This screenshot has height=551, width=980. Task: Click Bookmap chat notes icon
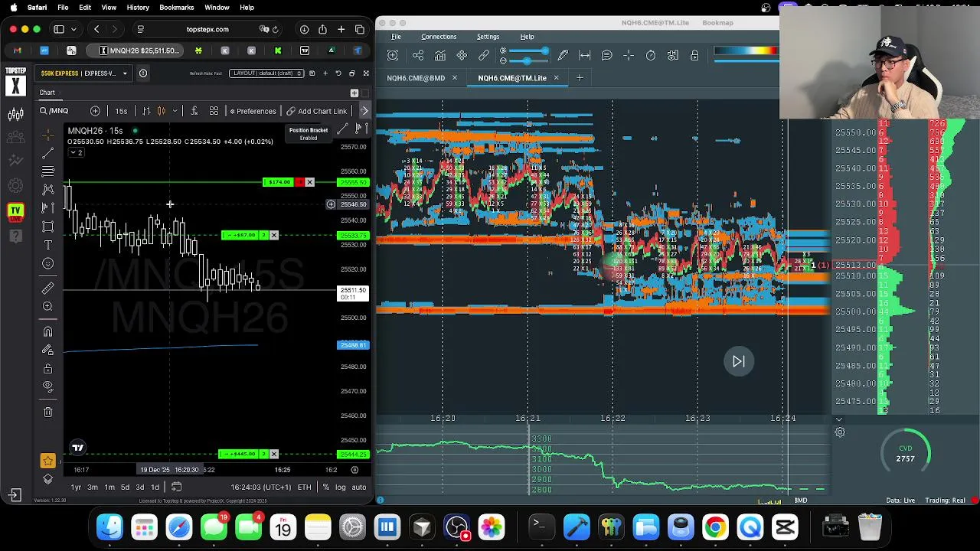pos(606,55)
